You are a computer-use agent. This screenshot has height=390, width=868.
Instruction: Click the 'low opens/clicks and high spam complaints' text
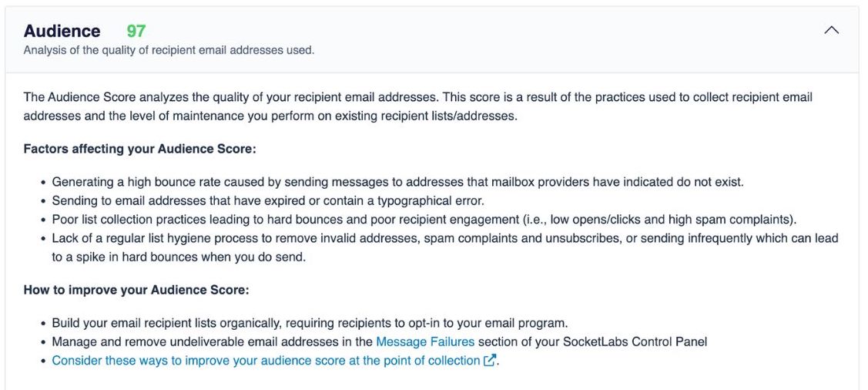666,220
